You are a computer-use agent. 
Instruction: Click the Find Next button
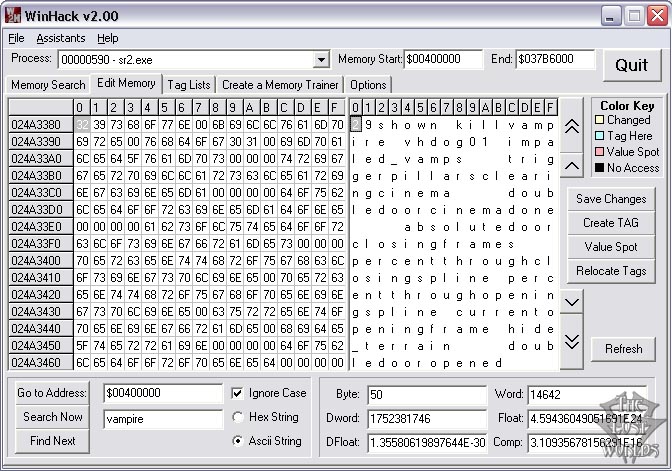click(x=52, y=441)
